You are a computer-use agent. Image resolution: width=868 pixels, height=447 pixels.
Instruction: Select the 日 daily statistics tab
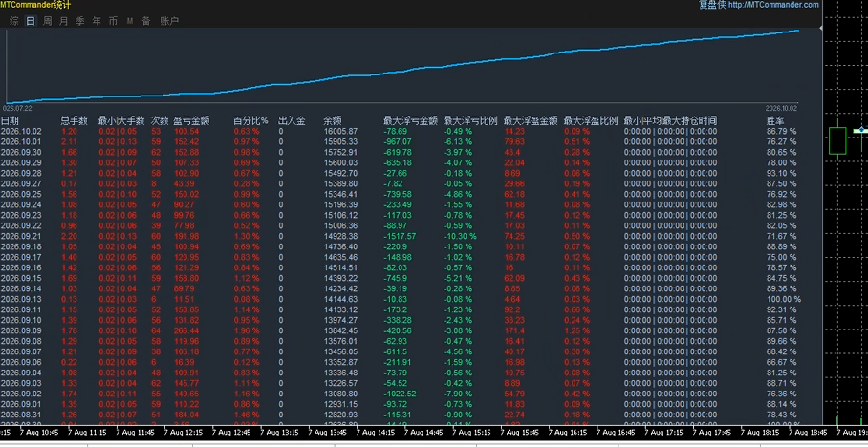click(31, 21)
